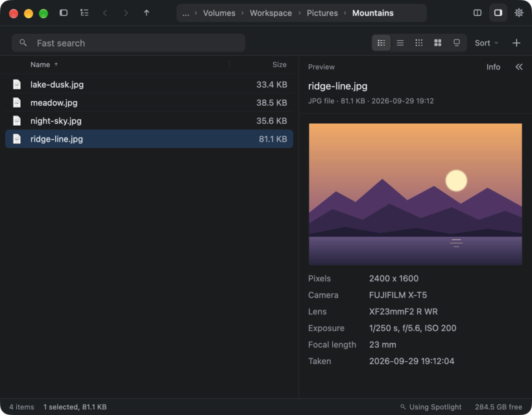Switch to the plain list view
532x415 pixels.
click(400, 43)
